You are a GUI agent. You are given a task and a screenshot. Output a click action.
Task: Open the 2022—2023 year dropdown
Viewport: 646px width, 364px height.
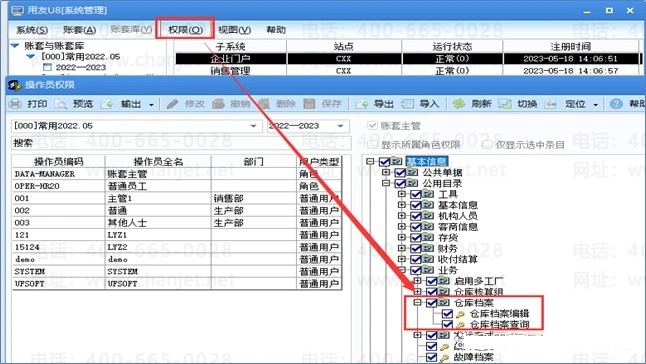(x=340, y=126)
